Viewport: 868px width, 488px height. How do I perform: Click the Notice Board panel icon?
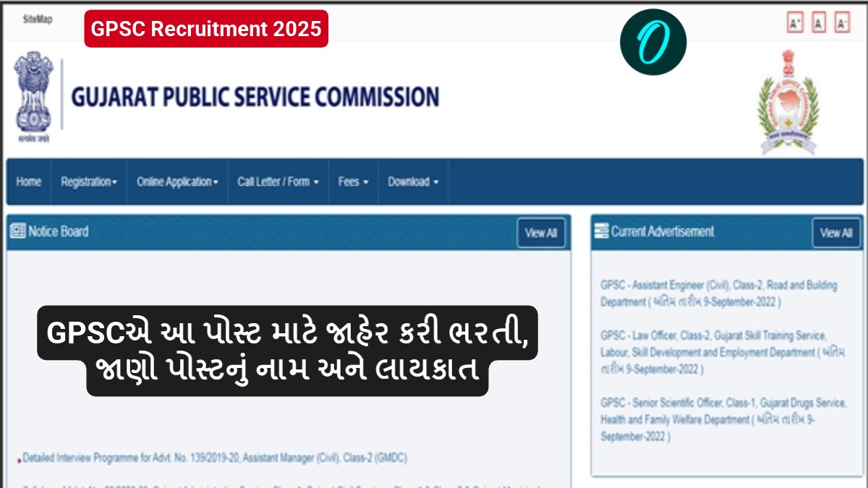click(18, 231)
